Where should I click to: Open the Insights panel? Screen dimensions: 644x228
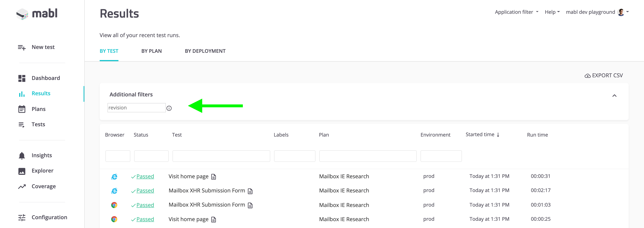[42, 155]
